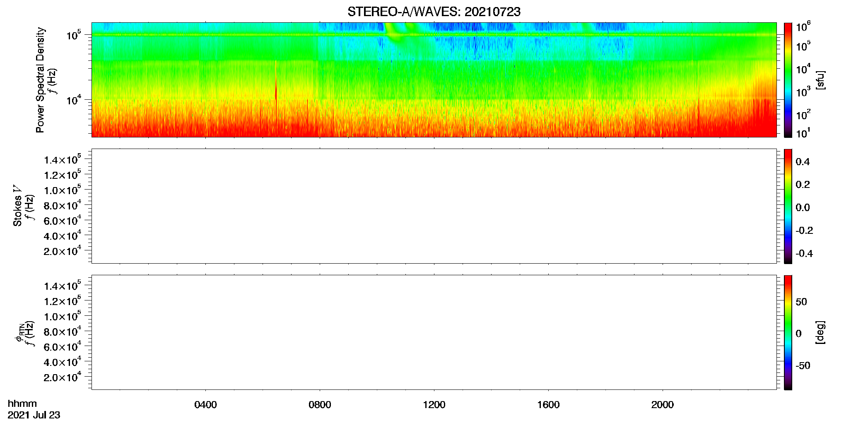The width and height of the screenshot is (868, 447).
Task: Click the 2.0×10^4 tick in φRTN panel
Action: tap(63, 377)
